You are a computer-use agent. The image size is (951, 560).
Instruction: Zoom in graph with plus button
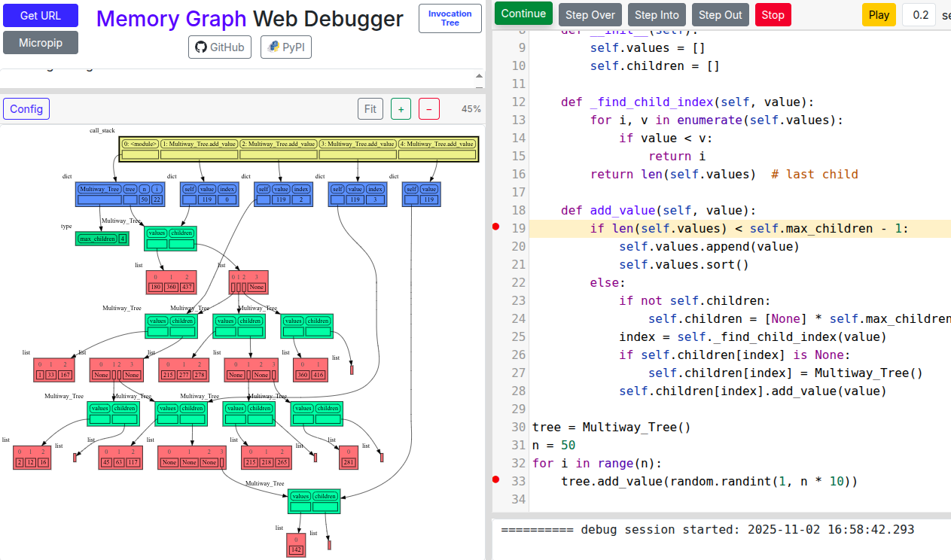tap(401, 109)
